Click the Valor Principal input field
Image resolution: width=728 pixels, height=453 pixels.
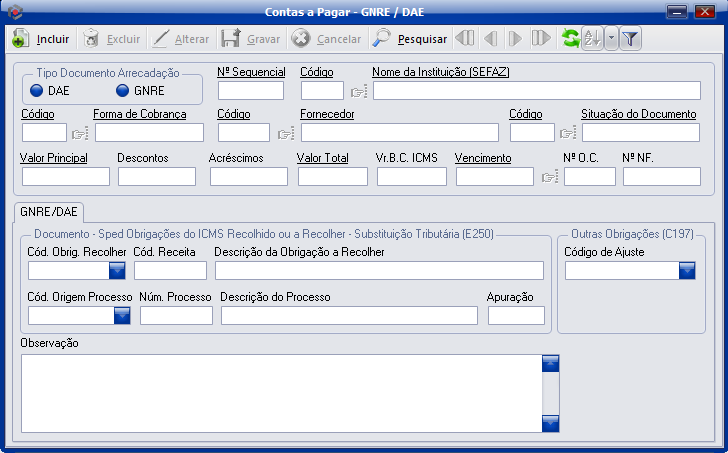click(65, 177)
